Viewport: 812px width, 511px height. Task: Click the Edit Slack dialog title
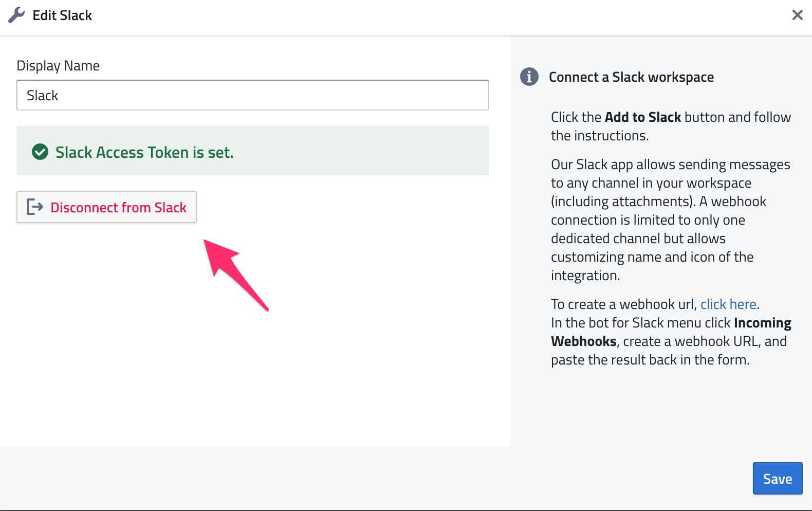[62, 15]
